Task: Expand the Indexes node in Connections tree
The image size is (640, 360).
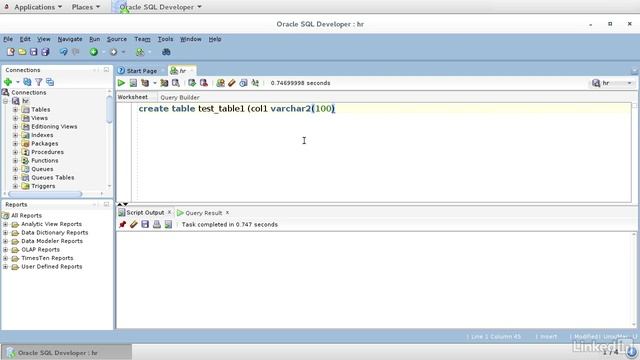Action: click(16, 135)
